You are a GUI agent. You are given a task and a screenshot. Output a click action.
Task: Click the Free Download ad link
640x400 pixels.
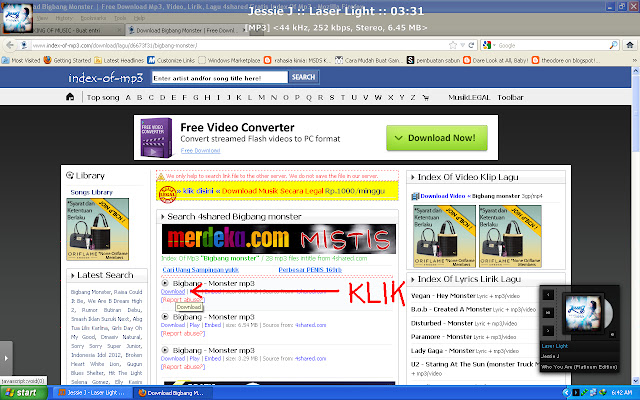pyautogui.click(x=200, y=151)
